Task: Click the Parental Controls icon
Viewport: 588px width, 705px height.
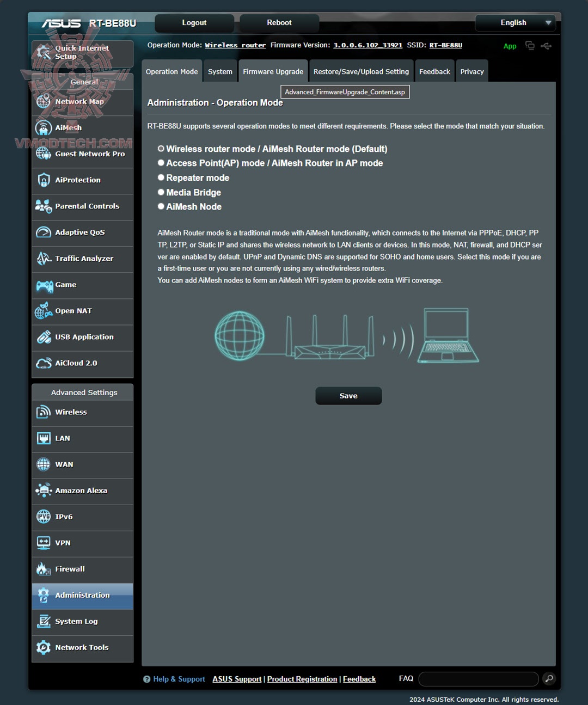Action: (x=44, y=206)
